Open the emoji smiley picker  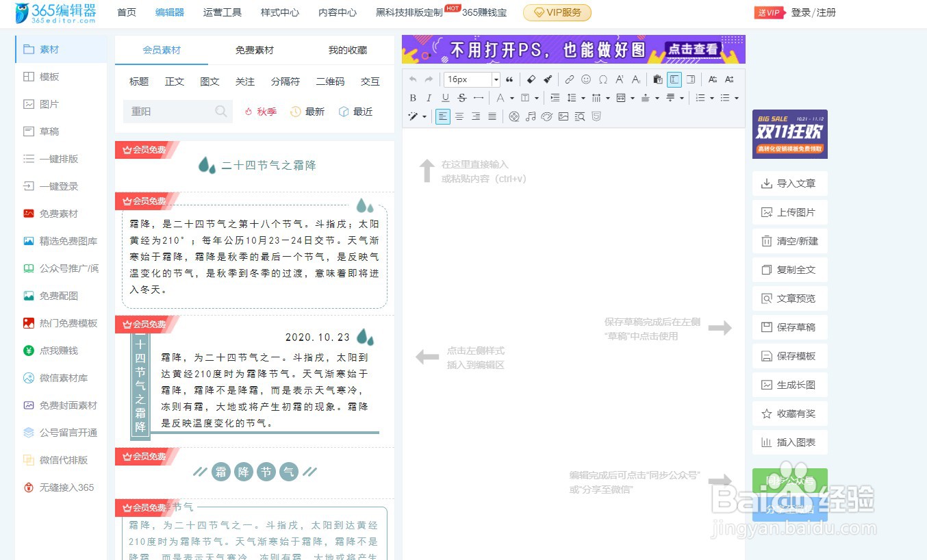pyautogui.click(x=586, y=79)
